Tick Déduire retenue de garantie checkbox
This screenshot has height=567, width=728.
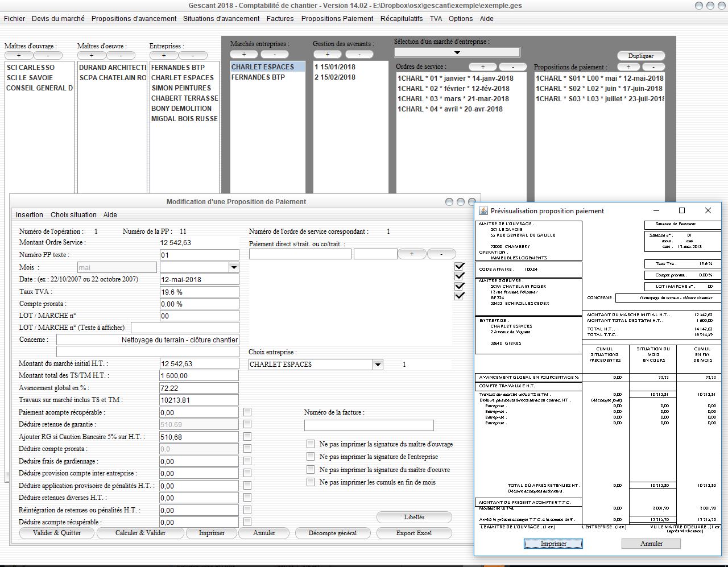pyautogui.click(x=247, y=424)
